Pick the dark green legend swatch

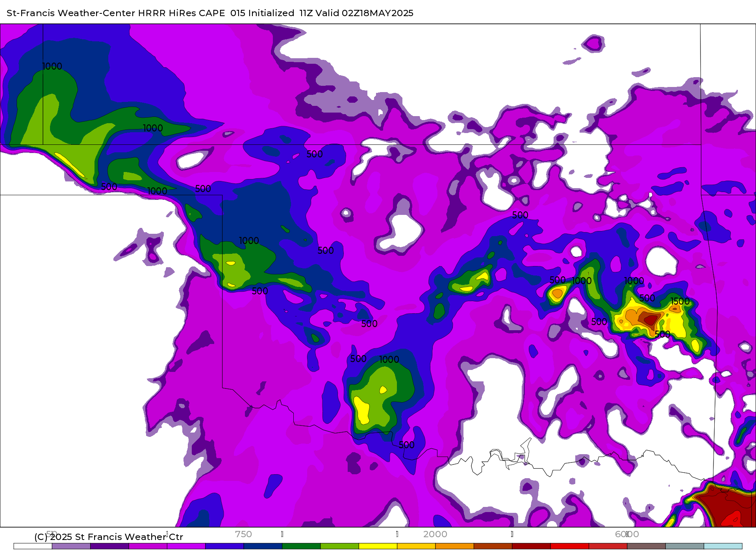tap(301, 546)
